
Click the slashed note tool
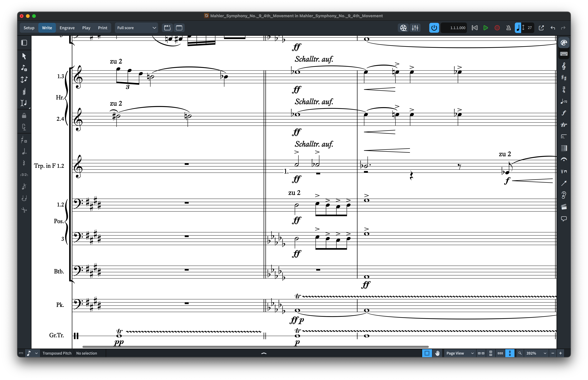click(24, 186)
